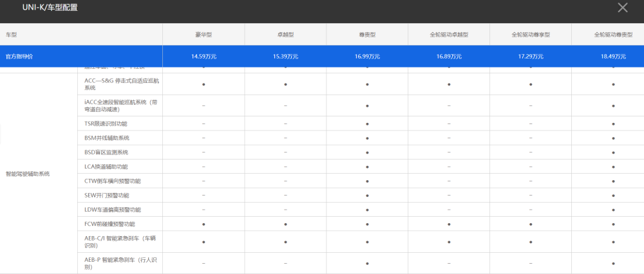The height and width of the screenshot is (274, 644).
Task: Click the FCW dot under 卓越型
Action: 285,224
